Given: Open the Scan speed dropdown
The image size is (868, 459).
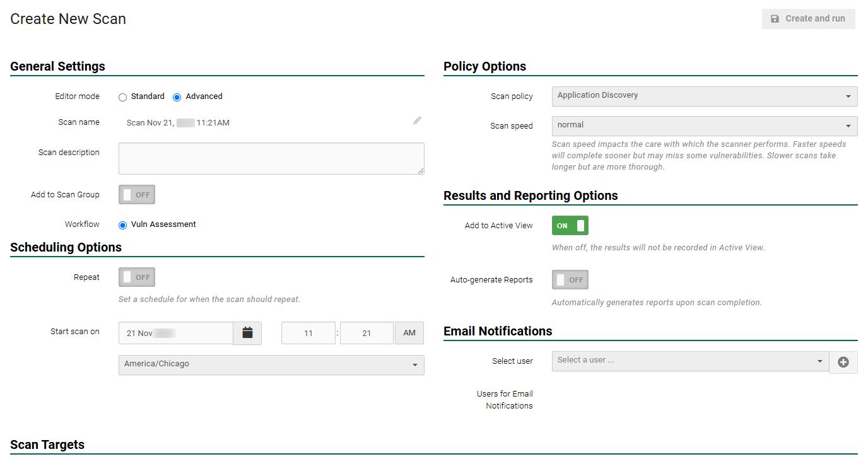Looking at the screenshot, I should [705, 126].
